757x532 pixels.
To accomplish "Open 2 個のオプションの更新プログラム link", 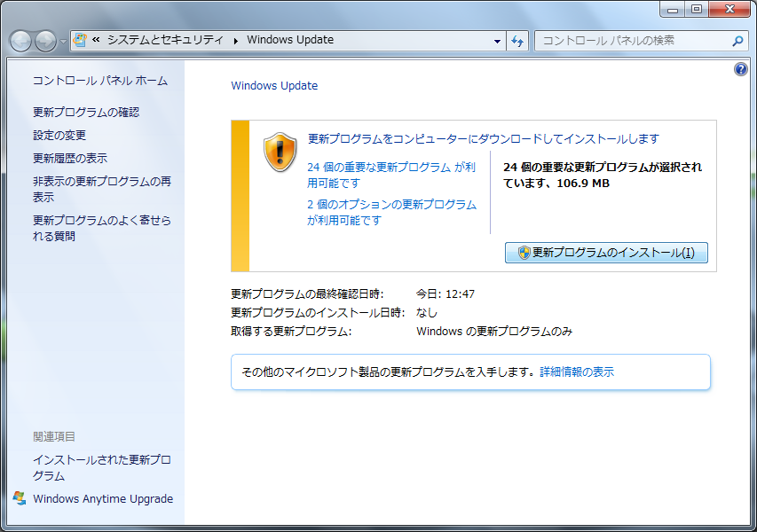I will 391,212.
